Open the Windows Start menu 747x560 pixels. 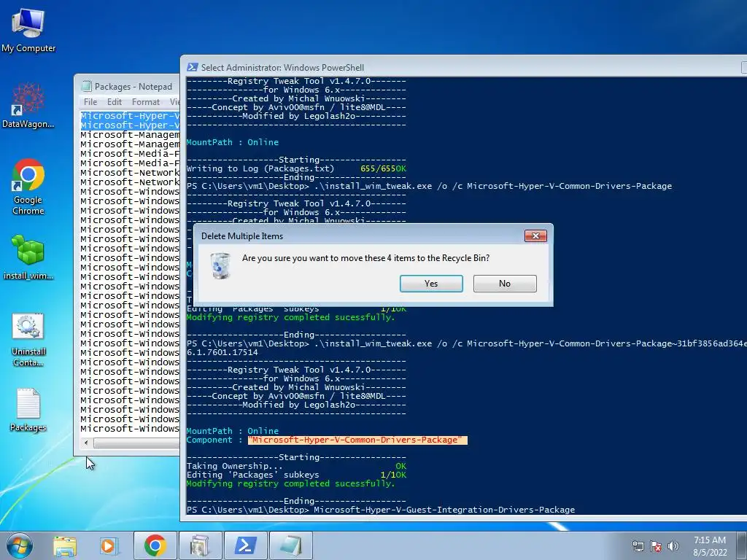pyautogui.click(x=19, y=545)
